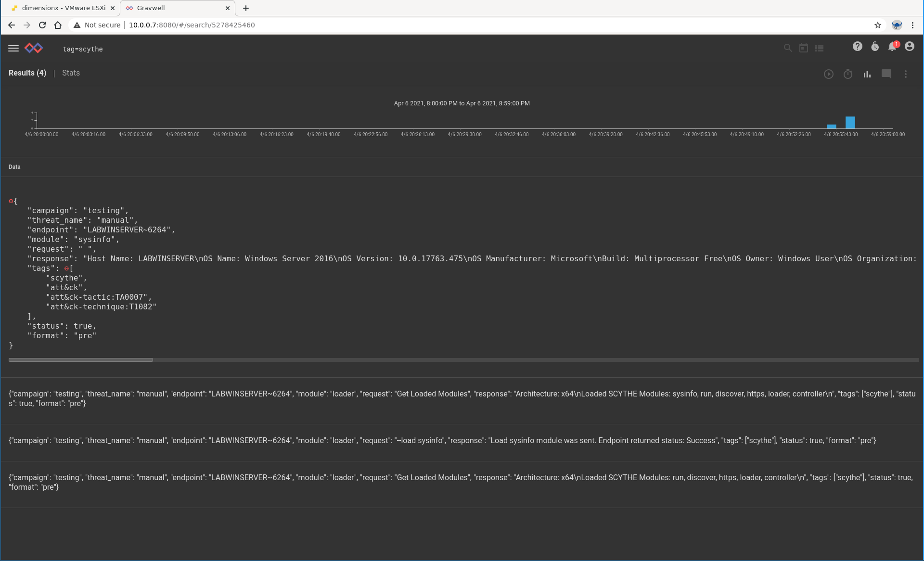The height and width of the screenshot is (561, 924).
Task: Open the user account icon
Action: point(910,46)
